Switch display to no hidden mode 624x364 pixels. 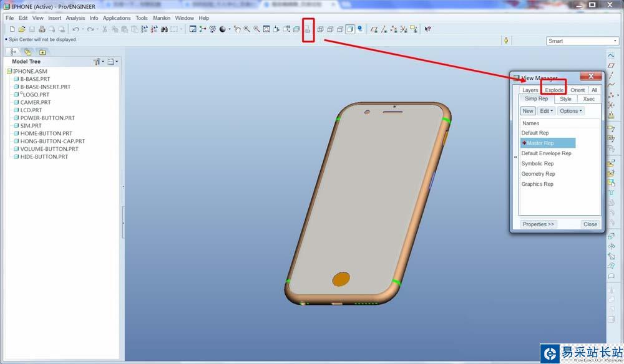tap(340, 29)
